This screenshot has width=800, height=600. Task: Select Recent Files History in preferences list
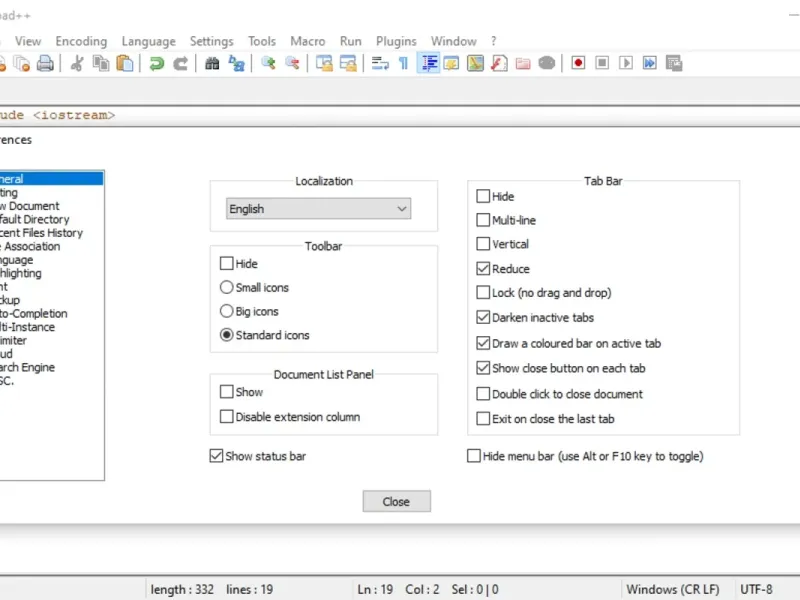click(x=41, y=233)
